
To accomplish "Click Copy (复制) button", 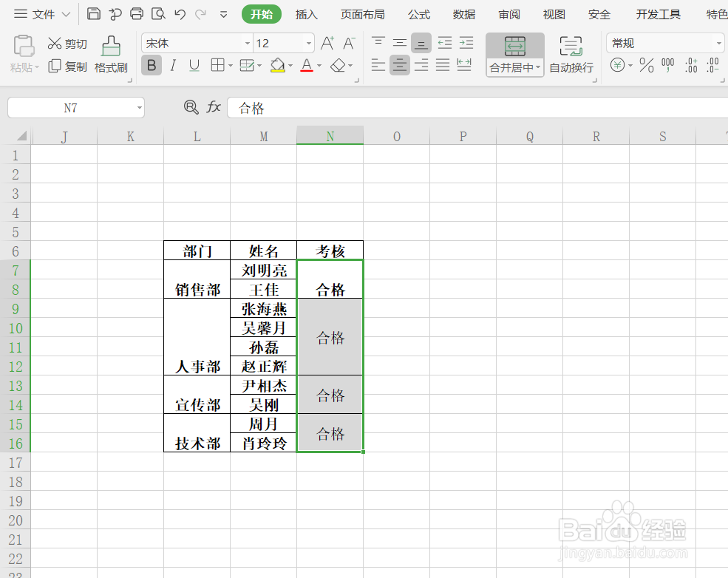I will click(67, 67).
